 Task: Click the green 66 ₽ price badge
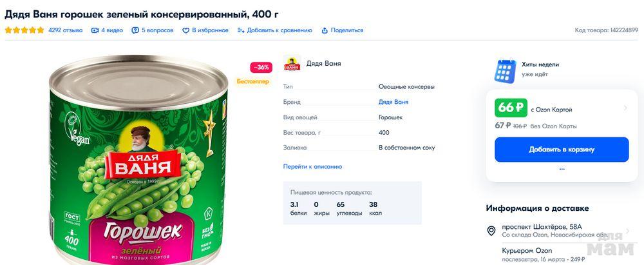click(x=511, y=108)
